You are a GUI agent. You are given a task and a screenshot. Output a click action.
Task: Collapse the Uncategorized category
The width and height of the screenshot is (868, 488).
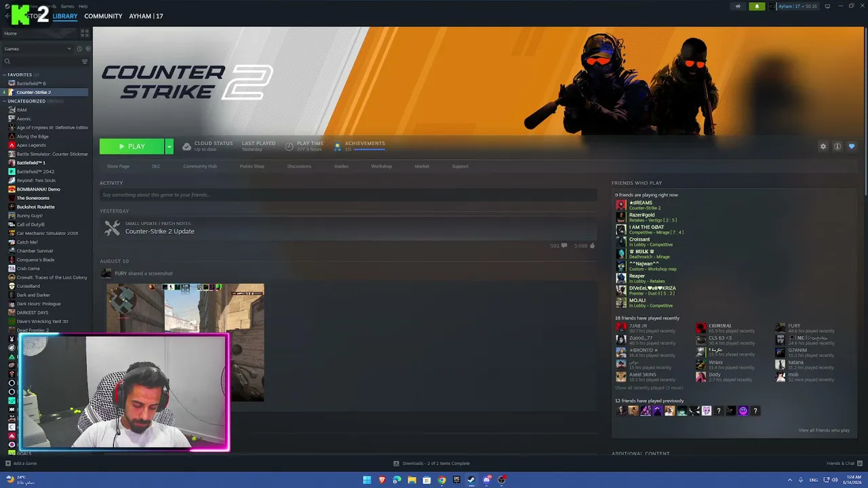point(4,101)
